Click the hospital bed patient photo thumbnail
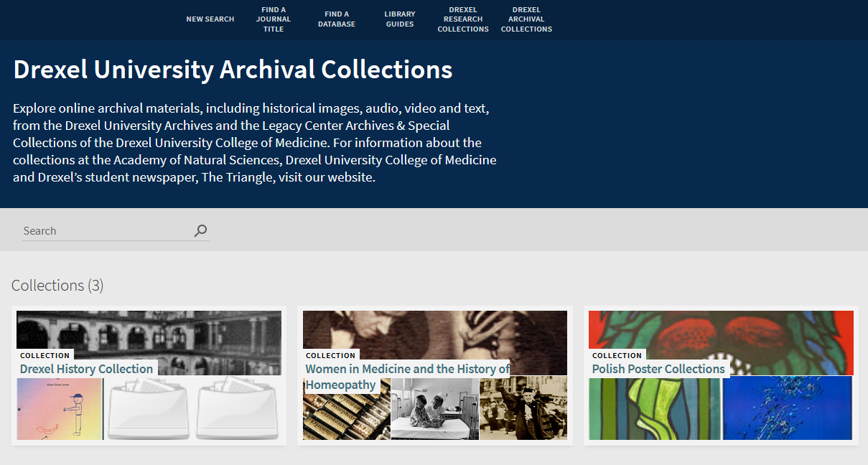 tap(434, 409)
